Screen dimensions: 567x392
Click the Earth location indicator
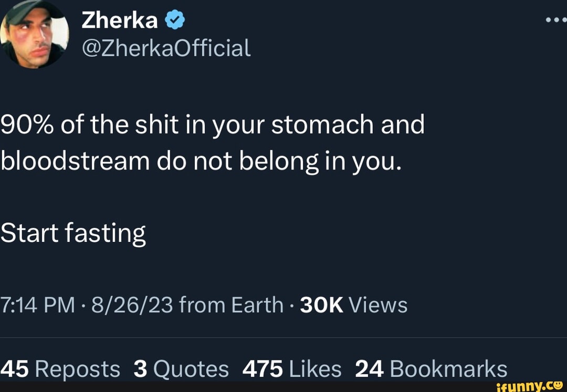click(258, 304)
